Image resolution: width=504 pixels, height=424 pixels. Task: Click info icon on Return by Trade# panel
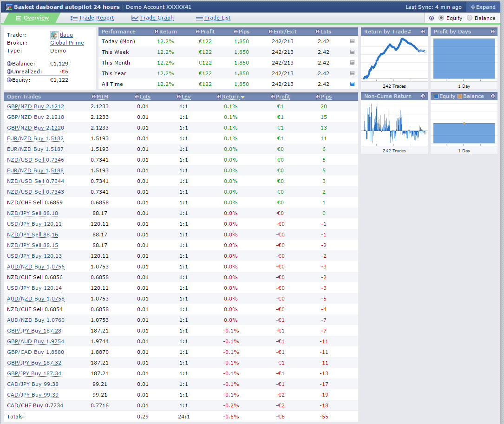(423, 32)
